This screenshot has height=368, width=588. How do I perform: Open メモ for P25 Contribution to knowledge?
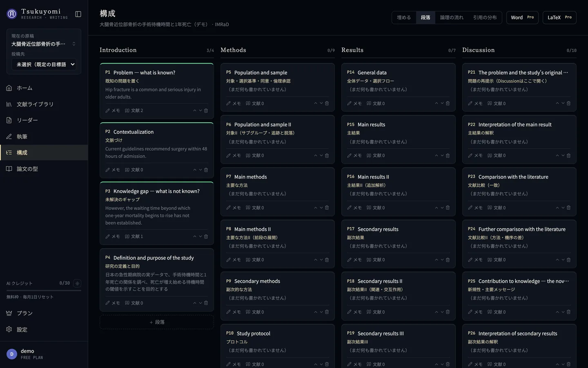(x=475, y=312)
